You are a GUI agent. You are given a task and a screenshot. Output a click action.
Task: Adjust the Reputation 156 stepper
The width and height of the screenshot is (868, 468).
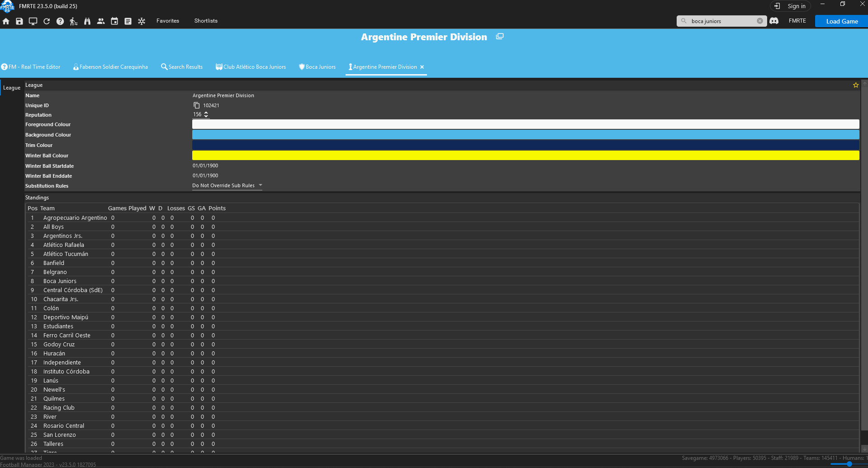(206, 115)
